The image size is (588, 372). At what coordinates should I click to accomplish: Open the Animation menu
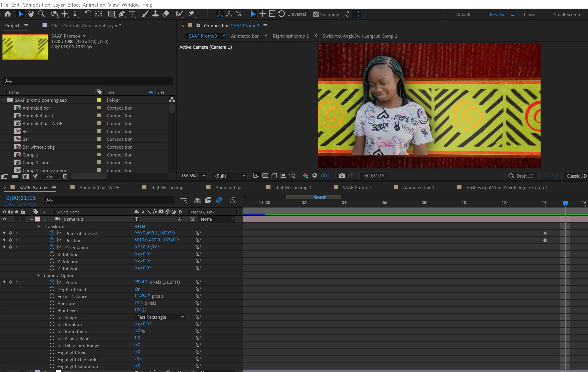coord(94,5)
